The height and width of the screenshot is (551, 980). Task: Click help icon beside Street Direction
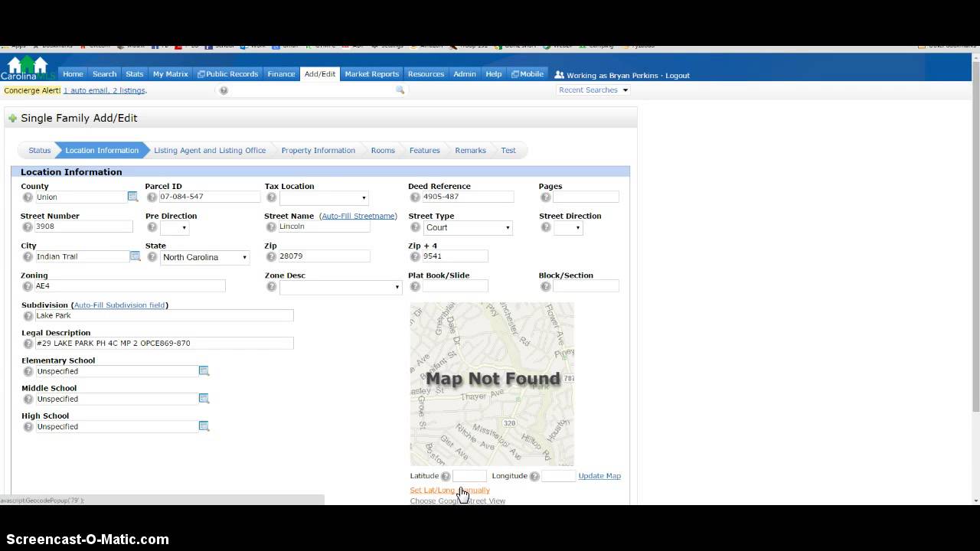coord(545,227)
